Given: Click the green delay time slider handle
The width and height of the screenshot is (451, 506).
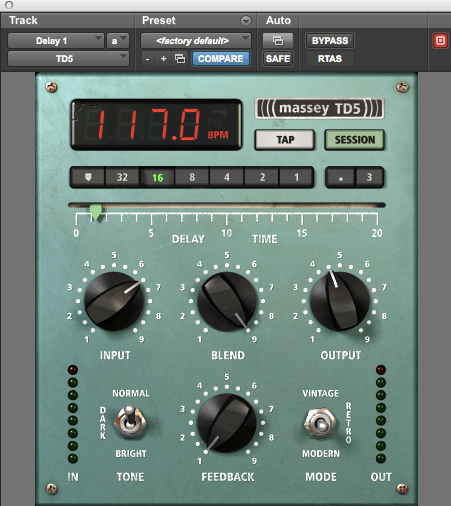Looking at the screenshot, I should [96, 212].
